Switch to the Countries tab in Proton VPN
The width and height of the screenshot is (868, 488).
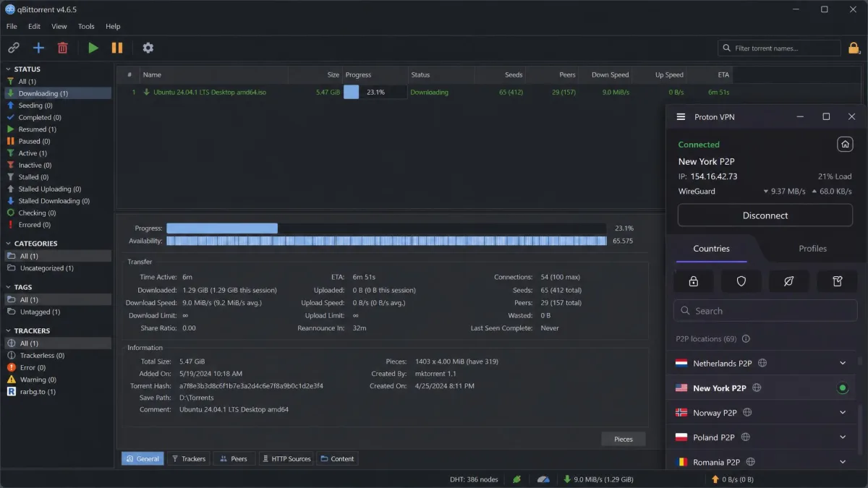(711, 249)
